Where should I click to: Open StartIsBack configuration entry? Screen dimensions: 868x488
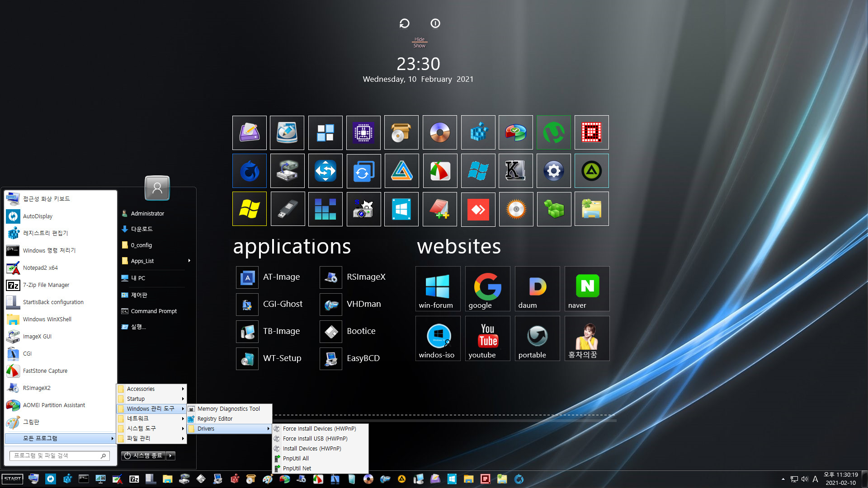60,302
